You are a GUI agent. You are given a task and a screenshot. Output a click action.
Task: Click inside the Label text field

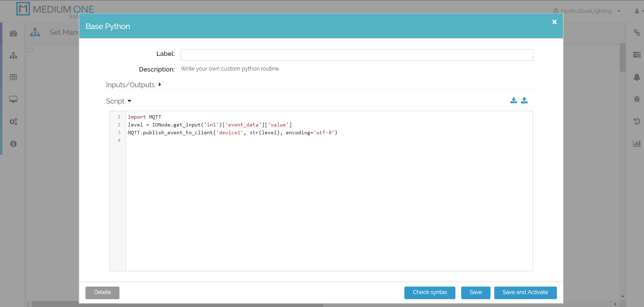pos(356,55)
